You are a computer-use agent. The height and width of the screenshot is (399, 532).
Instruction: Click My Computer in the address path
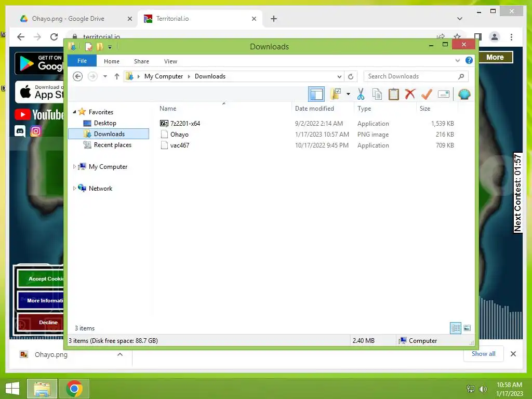click(164, 76)
